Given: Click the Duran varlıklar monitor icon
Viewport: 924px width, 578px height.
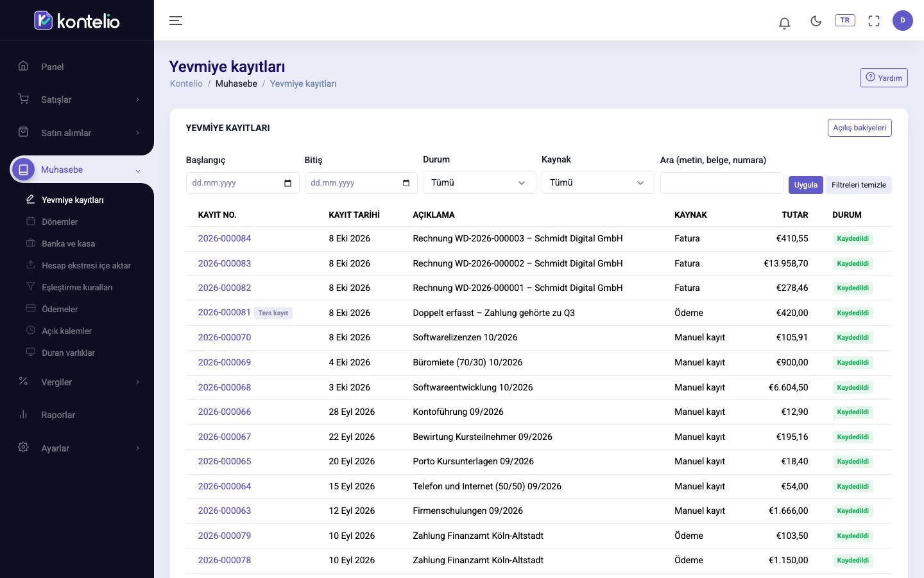Looking at the screenshot, I should tap(30, 352).
